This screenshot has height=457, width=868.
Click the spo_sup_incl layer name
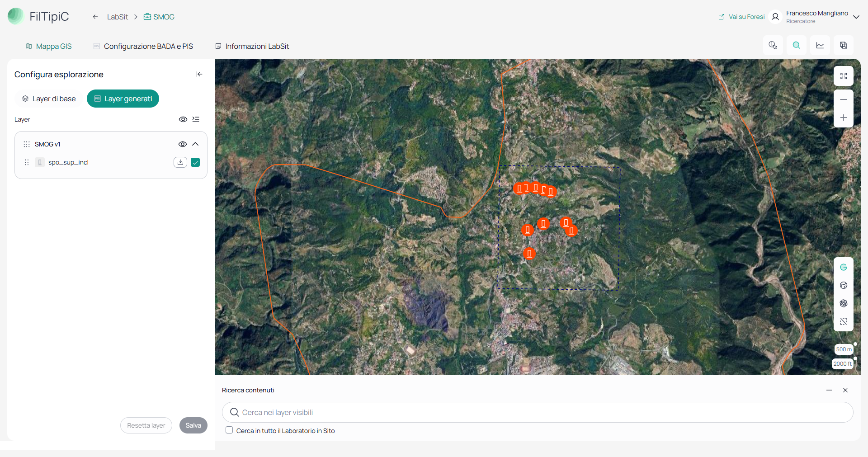tap(68, 162)
